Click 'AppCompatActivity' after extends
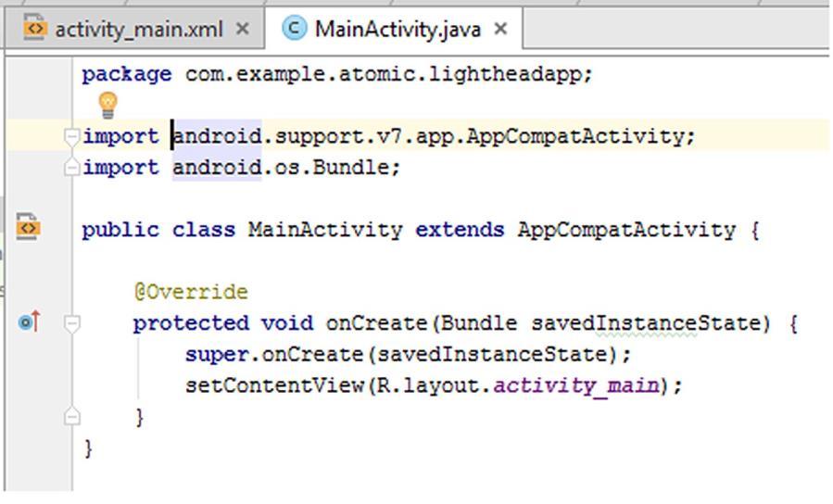The width and height of the screenshot is (833, 504). coord(627,230)
